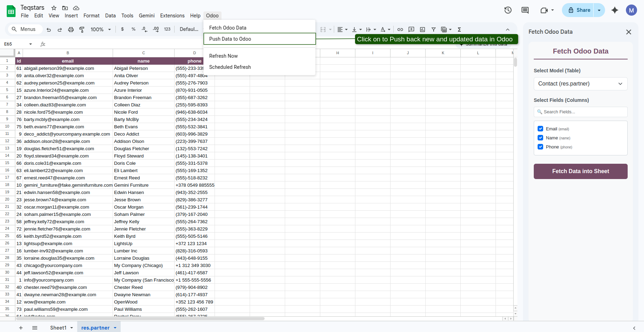
Task: Switch to Sheet1 tab
Action: pos(58,328)
